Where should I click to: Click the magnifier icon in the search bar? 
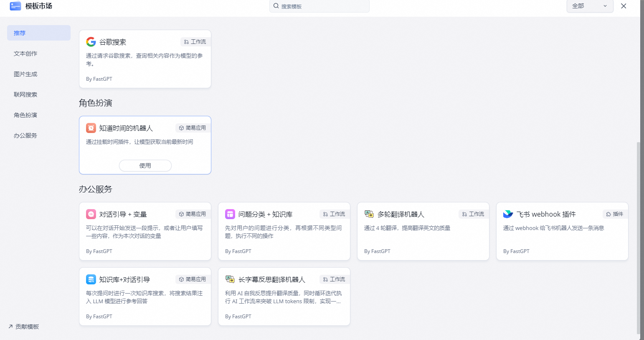click(276, 6)
